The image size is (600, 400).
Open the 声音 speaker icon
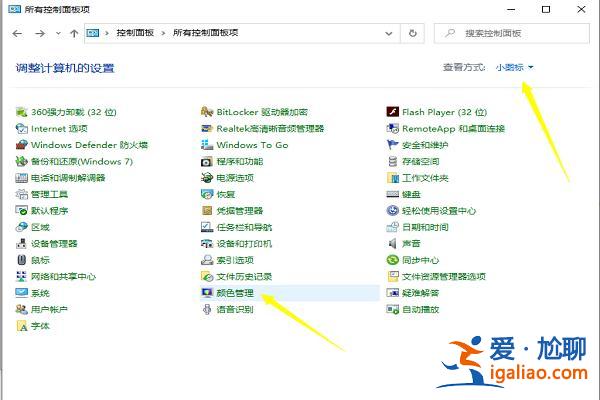393,244
